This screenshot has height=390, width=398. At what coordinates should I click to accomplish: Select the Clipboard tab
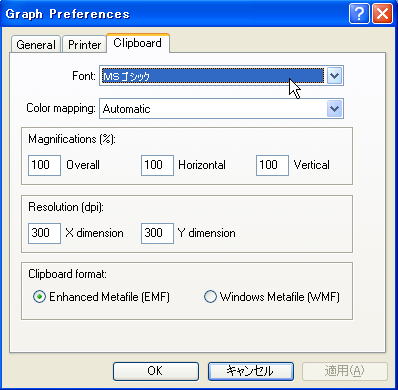click(x=138, y=43)
